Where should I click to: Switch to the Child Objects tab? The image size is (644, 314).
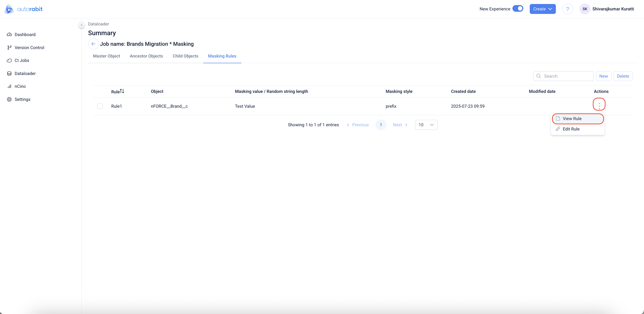[185, 56]
